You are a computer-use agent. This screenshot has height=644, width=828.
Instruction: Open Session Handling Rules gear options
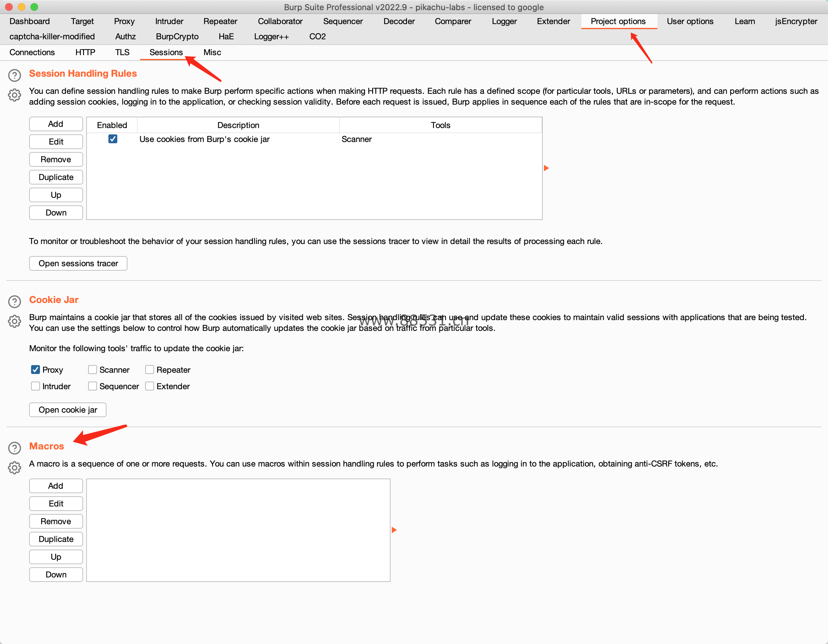(14, 95)
